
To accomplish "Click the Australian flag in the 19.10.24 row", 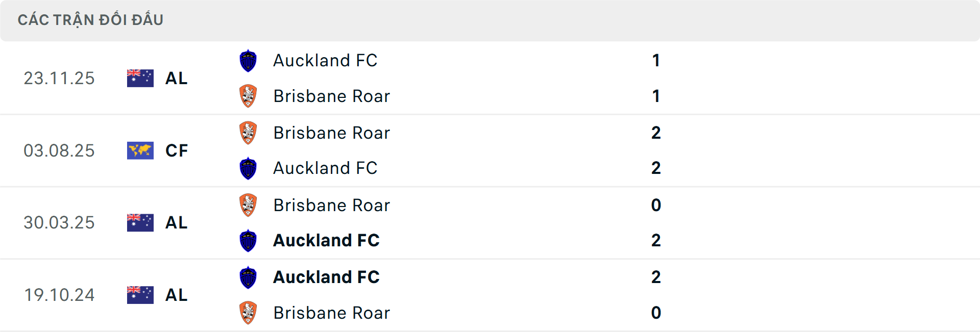I will (x=140, y=295).
